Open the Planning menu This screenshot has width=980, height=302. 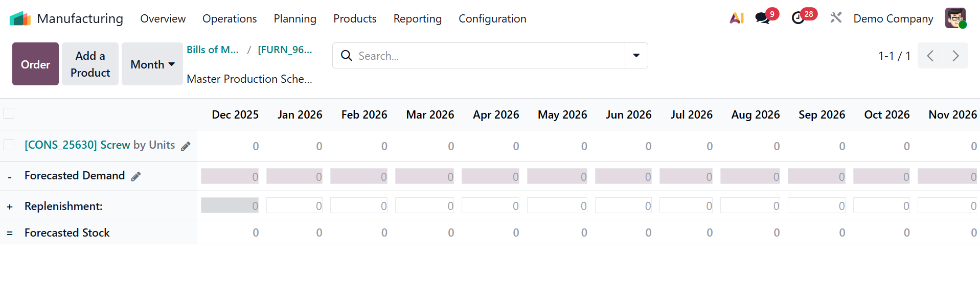(295, 19)
